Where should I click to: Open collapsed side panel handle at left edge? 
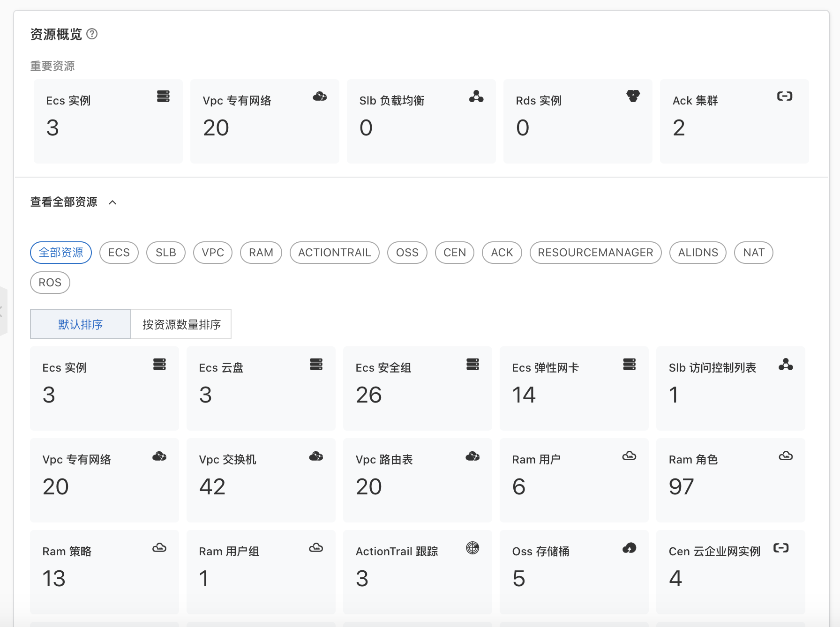(x=3, y=311)
